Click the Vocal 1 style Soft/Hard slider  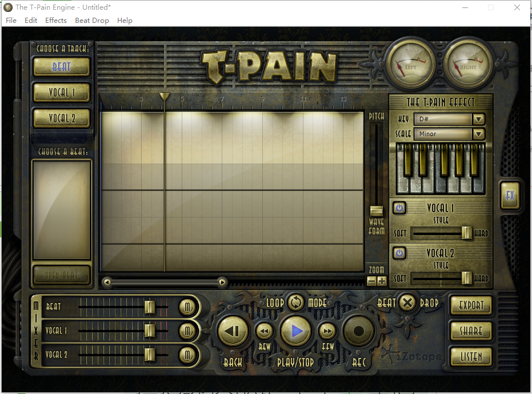point(466,233)
